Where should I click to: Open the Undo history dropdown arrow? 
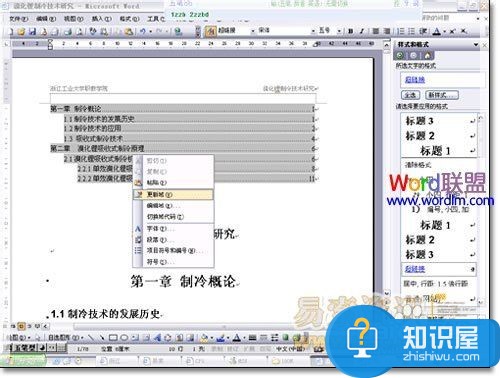coord(150,32)
